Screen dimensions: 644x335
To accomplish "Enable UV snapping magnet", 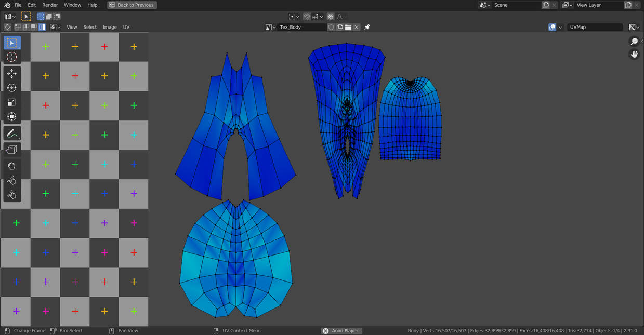I will tap(307, 17).
